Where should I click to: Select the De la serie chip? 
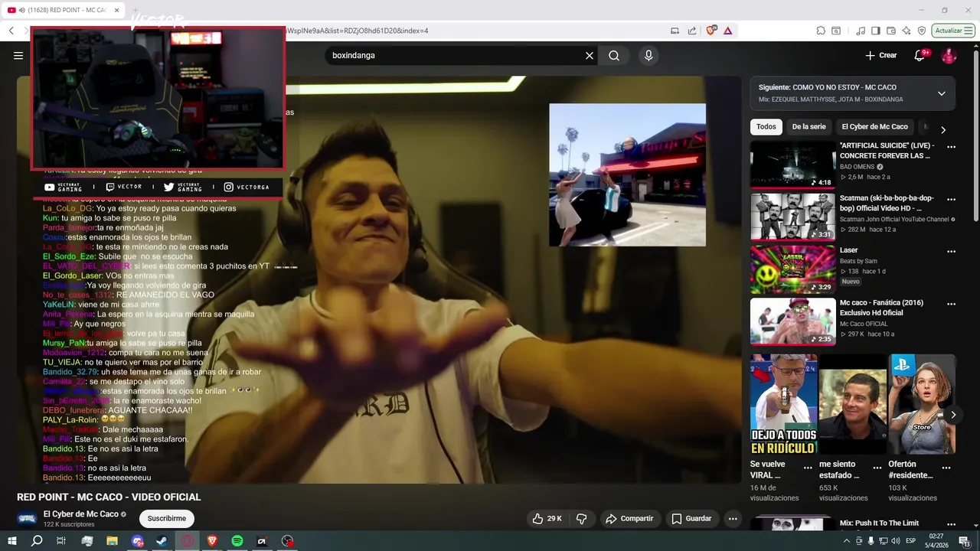[808, 127]
